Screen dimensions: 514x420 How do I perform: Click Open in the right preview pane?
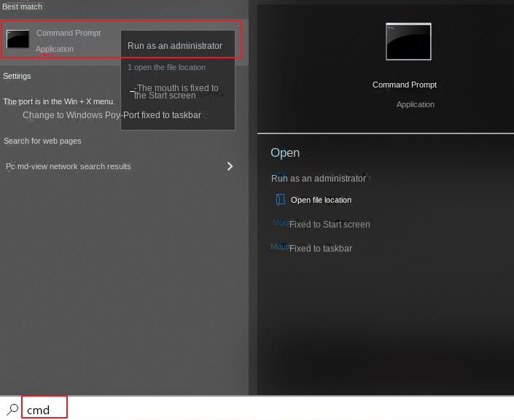[x=285, y=152]
